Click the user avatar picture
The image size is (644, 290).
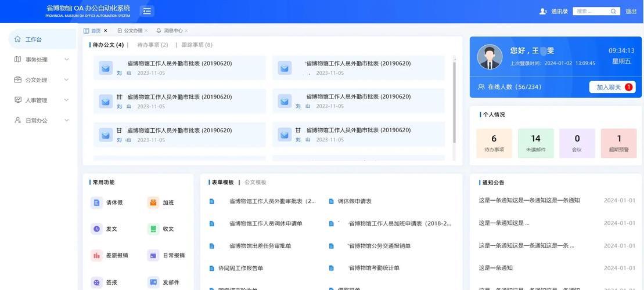point(490,57)
